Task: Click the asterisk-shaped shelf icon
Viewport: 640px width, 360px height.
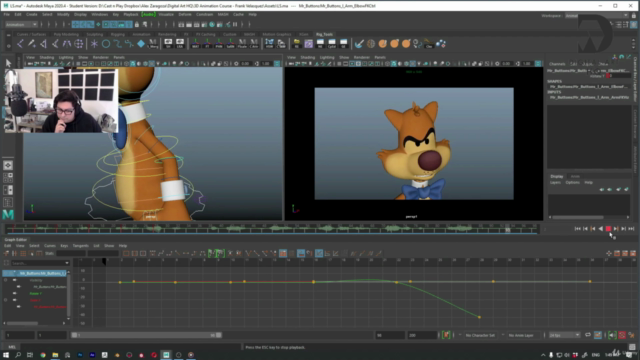Action: click(x=94, y=44)
